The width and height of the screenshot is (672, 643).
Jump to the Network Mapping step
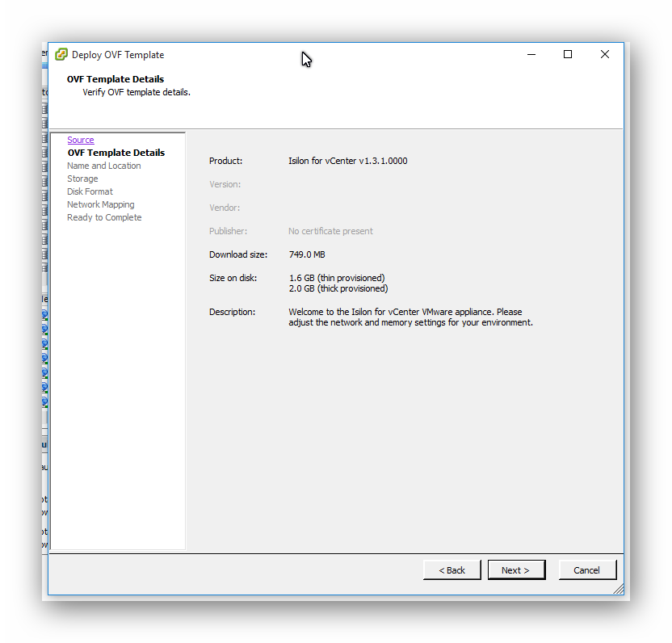pos(100,204)
